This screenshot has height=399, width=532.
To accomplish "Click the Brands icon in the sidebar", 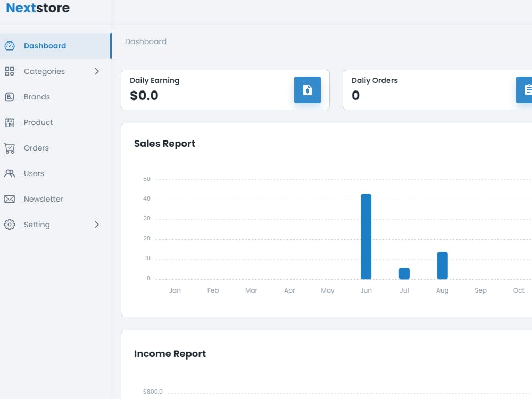I will [10, 97].
